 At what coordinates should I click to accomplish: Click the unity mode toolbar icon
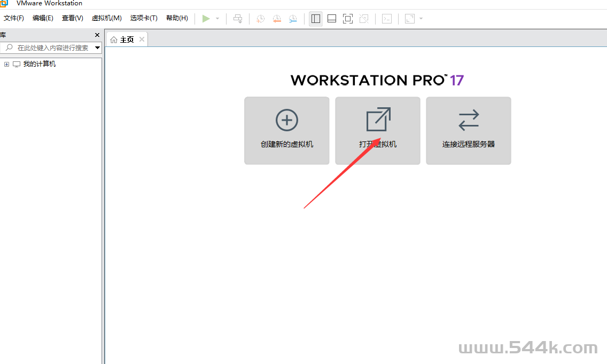364,19
